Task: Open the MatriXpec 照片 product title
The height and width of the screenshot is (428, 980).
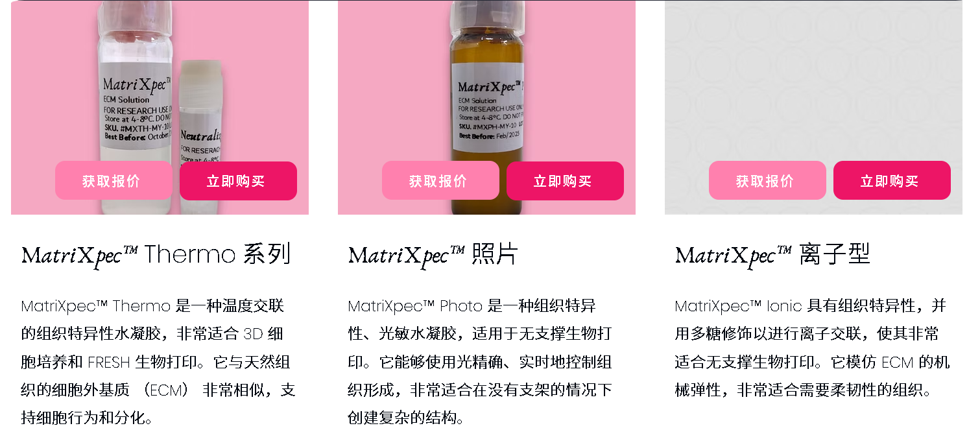Action: click(x=433, y=254)
